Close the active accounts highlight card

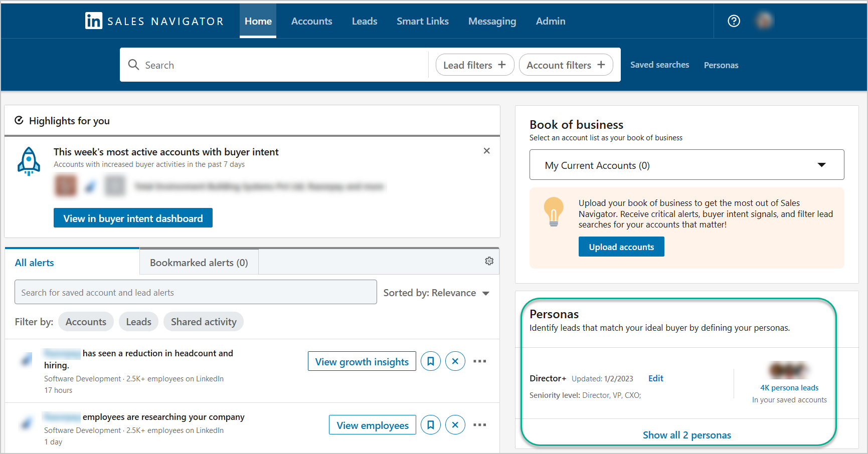[486, 150]
